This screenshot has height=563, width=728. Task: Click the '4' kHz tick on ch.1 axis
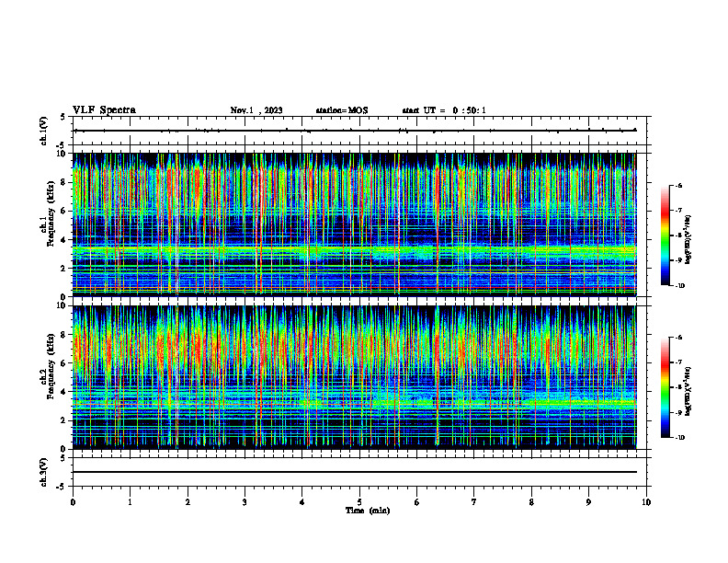[64, 240]
